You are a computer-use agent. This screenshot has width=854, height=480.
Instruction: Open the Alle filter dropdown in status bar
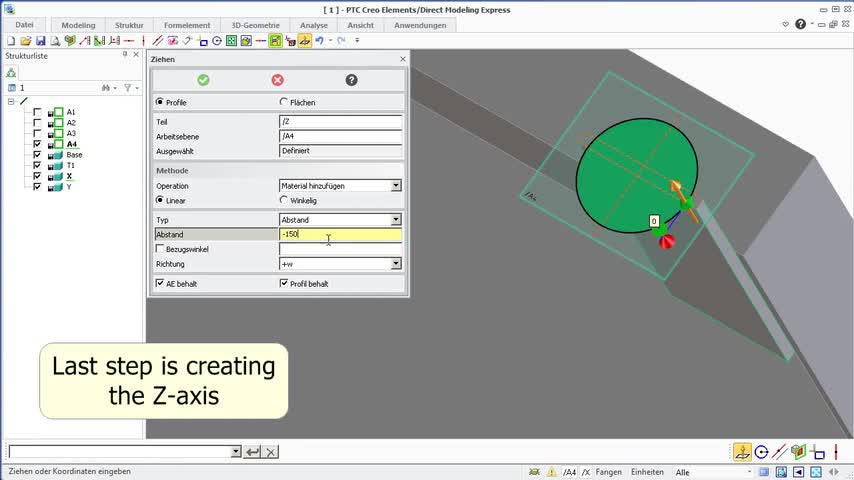[x=749, y=472]
